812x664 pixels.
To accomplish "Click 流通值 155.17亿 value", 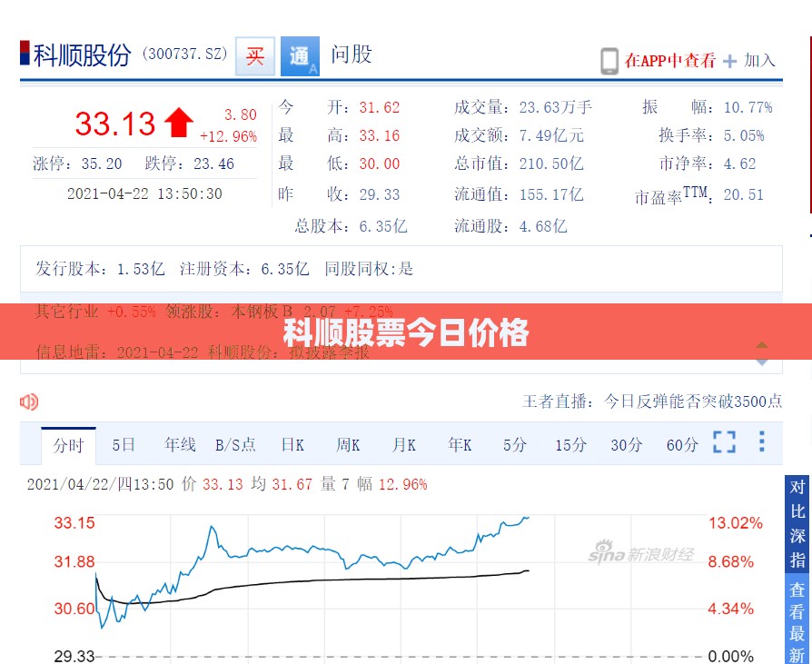I will click(551, 194).
